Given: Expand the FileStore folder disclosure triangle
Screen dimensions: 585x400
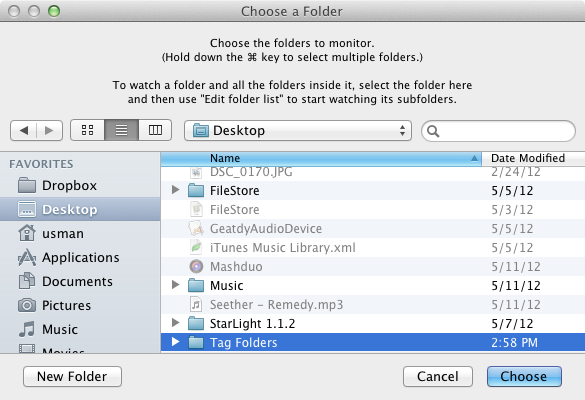Looking at the screenshot, I should pyautogui.click(x=175, y=190).
